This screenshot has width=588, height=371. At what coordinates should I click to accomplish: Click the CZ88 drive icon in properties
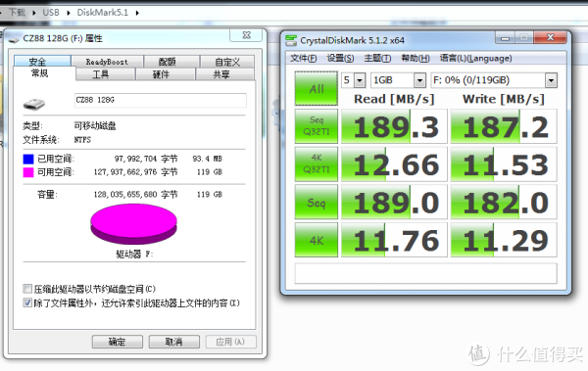click(x=33, y=104)
